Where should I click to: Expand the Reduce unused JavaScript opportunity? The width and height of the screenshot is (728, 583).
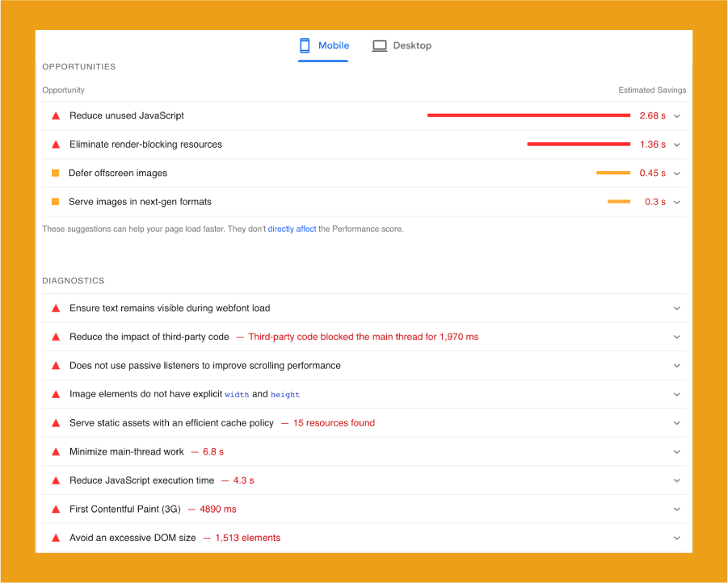coord(677,115)
